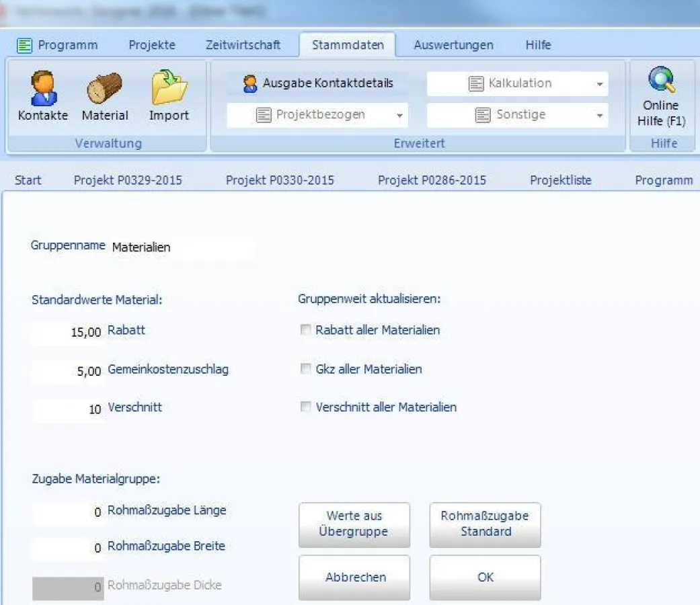This screenshot has width=700, height=605.
Task: Confirm settings with OK
Action: [x=485, y=577]
